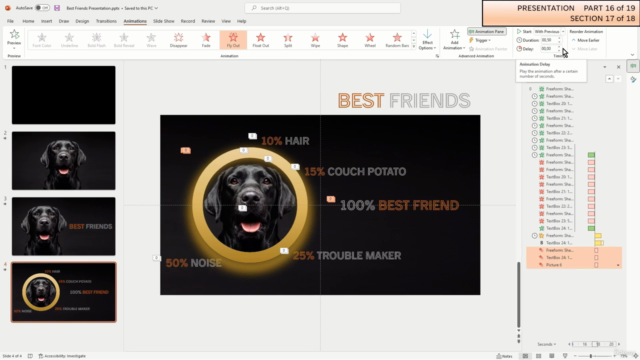Switch to Normal view in status bar
Screen dimensions: 640x360
click(525, 356)
